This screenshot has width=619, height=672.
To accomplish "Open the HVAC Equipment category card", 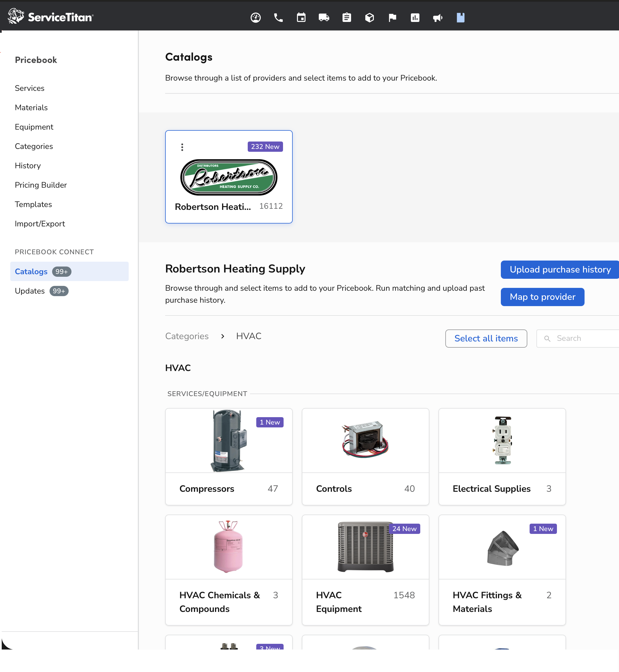I will click(x=365, y=569).
